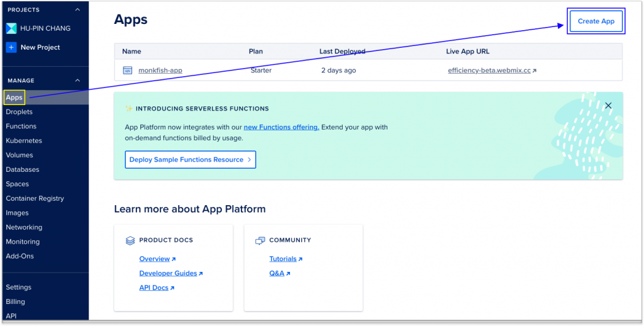This screenshot has width=644, height=326.
Task: Collapse the Manage section
Action: pos(77,81)
